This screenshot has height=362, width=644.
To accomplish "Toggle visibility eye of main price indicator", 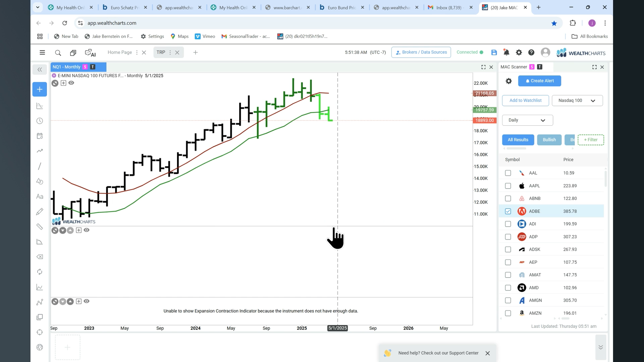I will pos(71,83).
